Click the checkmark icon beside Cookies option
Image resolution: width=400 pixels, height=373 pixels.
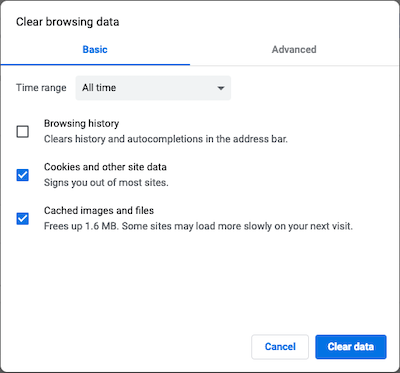[23, 175]
